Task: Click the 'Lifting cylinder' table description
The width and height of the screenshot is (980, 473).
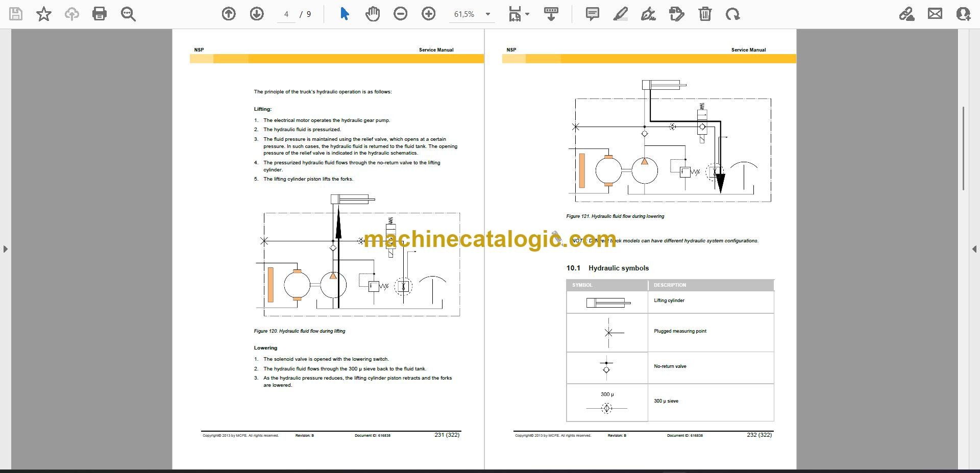Action: [x=669, y=301]
